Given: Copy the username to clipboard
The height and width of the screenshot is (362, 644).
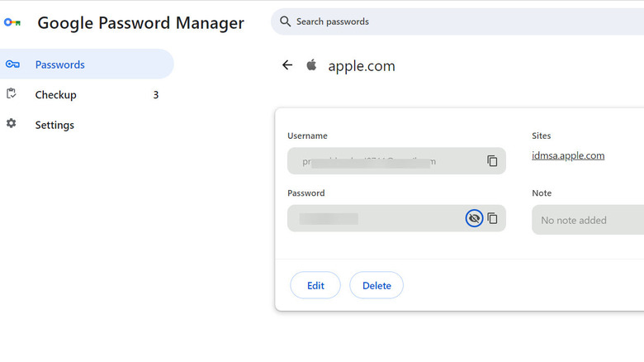Looking at the screenshot, I should point(492,161).
